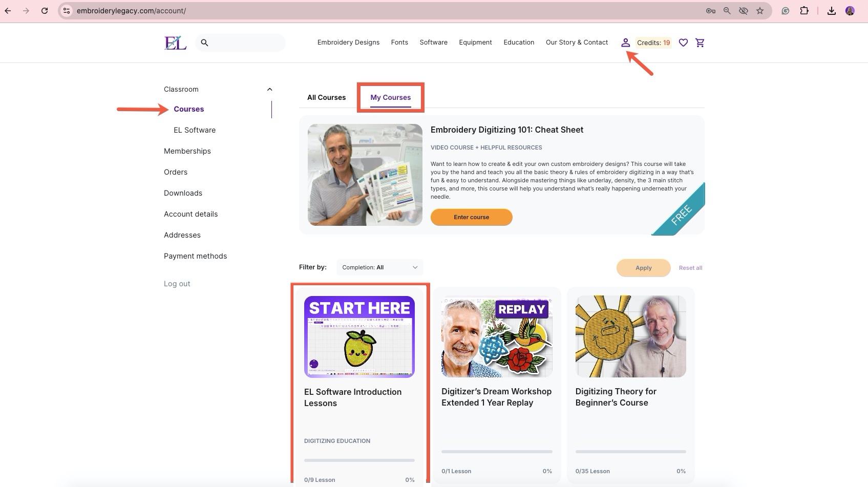Open Digitizer's Dream Workshop Extended title
868x487 pixels.
496,397
